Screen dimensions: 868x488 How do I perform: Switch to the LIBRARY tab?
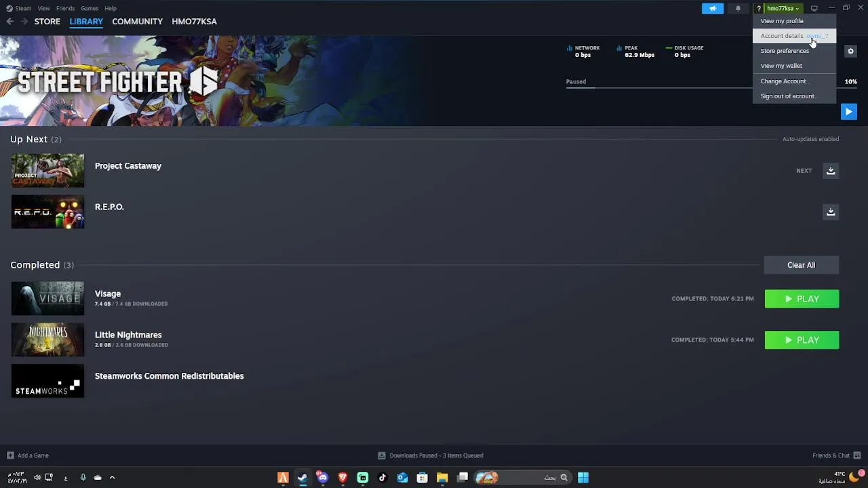(x=86, y=22)
